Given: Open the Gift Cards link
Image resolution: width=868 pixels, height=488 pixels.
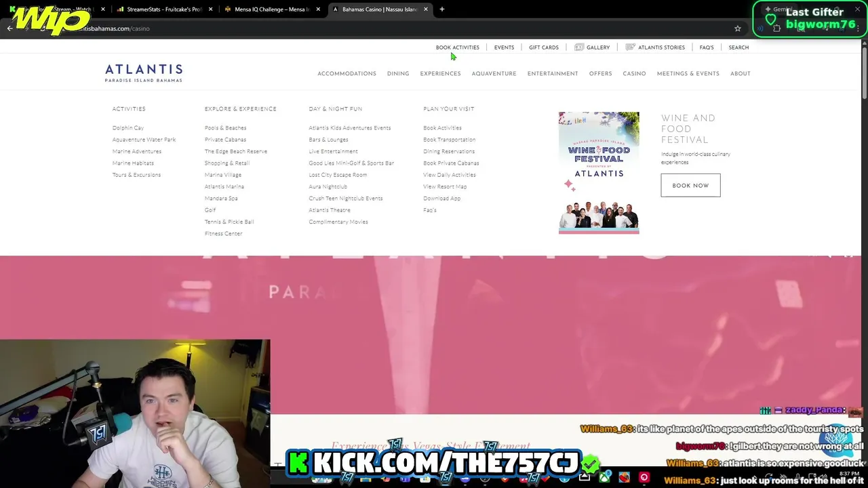Looking at the screenshot, I should (544, 47).
